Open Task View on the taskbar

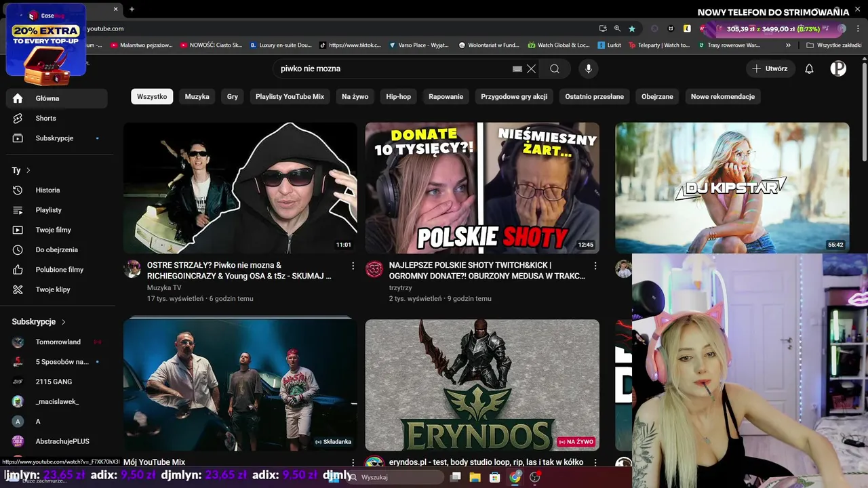tap(456, 477)
